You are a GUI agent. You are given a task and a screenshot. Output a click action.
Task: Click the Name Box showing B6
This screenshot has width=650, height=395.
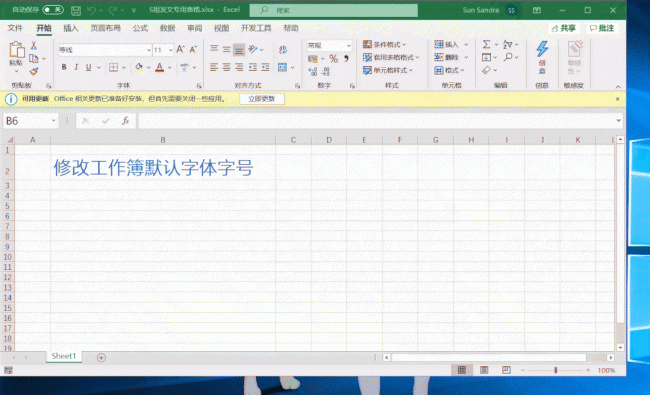[x=26, y=121]
